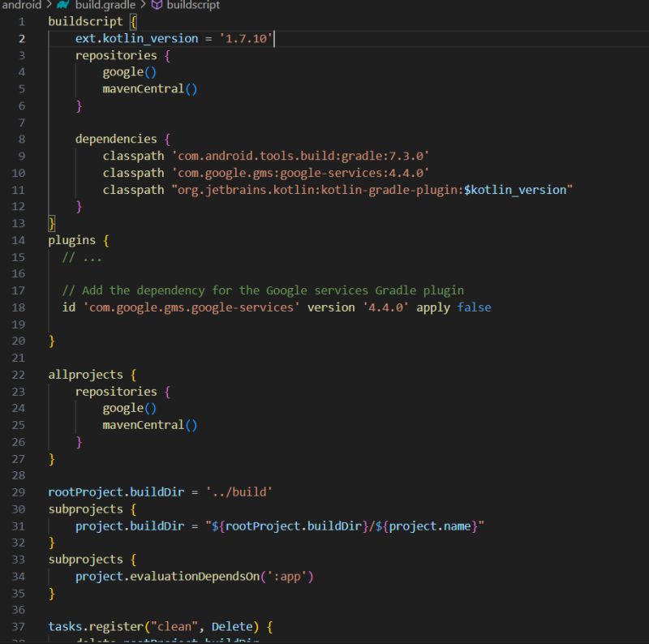Click the Gradle file icon in breadcrumb

click(63, 5)
